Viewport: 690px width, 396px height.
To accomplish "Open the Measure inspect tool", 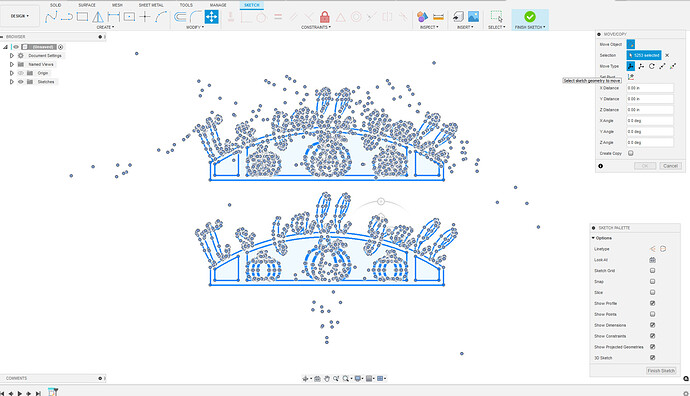I will [438, 17].
